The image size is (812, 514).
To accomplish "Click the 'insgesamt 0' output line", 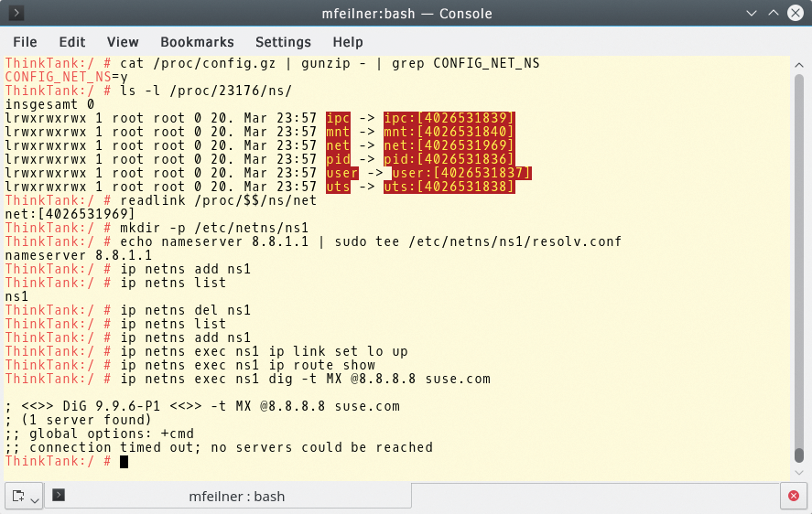I will pos(49,104).
